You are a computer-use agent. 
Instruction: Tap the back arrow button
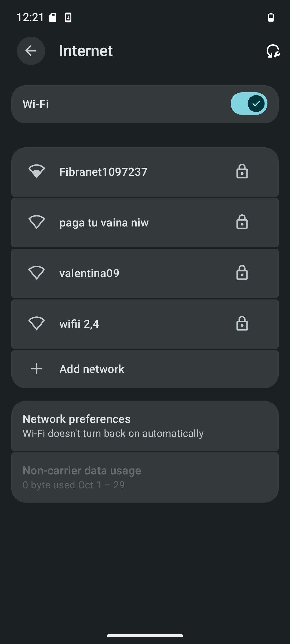tap(31, 51)
